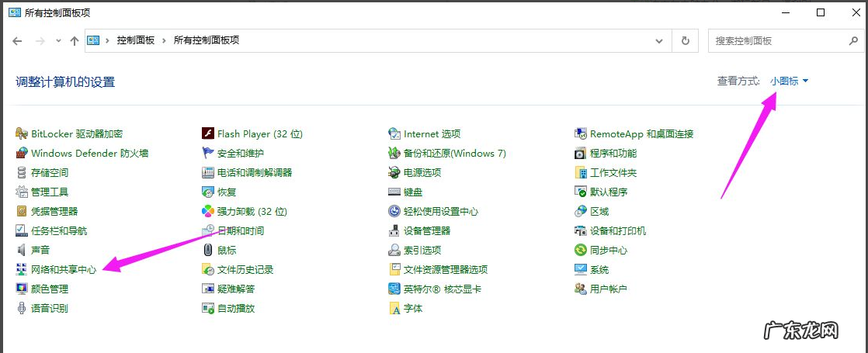The image size is (868, 353).
Task: Click the 文件历史记录 icon
Action: click(x=207, y=269)
